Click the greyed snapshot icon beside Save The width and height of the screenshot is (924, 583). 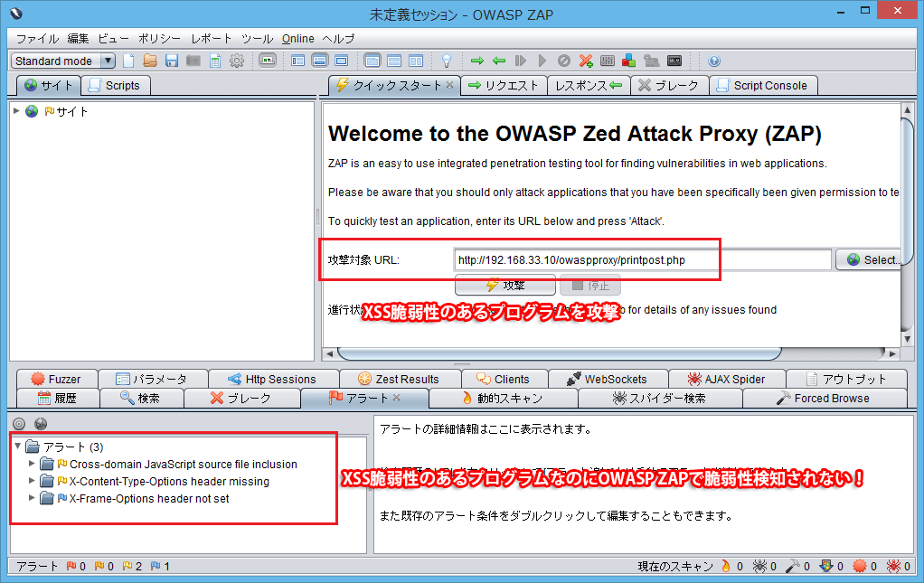click(193, 61)
